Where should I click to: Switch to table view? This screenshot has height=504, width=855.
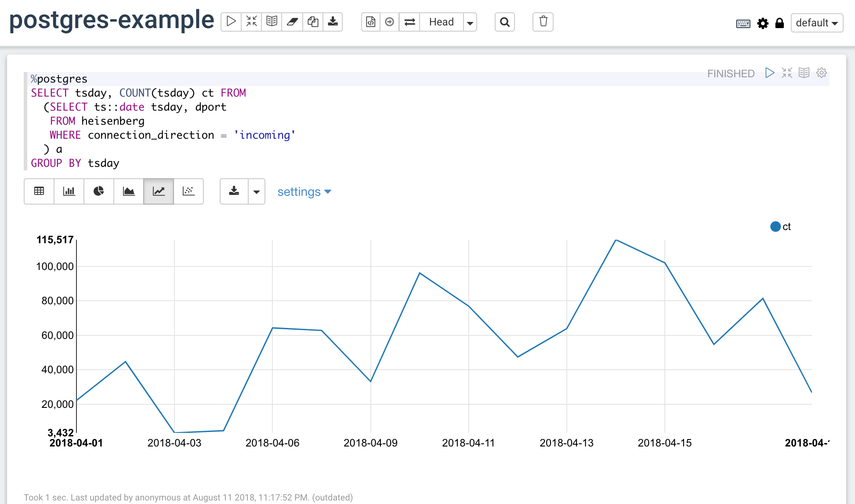click(x=39, y=191)
